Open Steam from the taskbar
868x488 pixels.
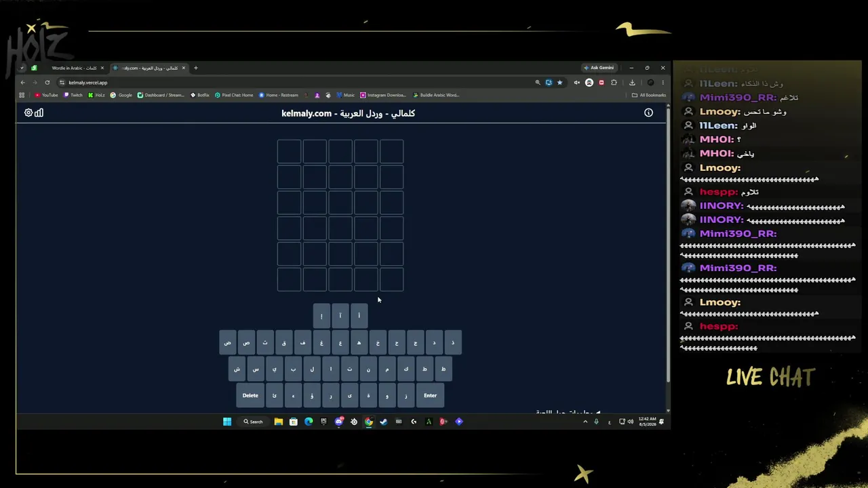click(383, 422)
